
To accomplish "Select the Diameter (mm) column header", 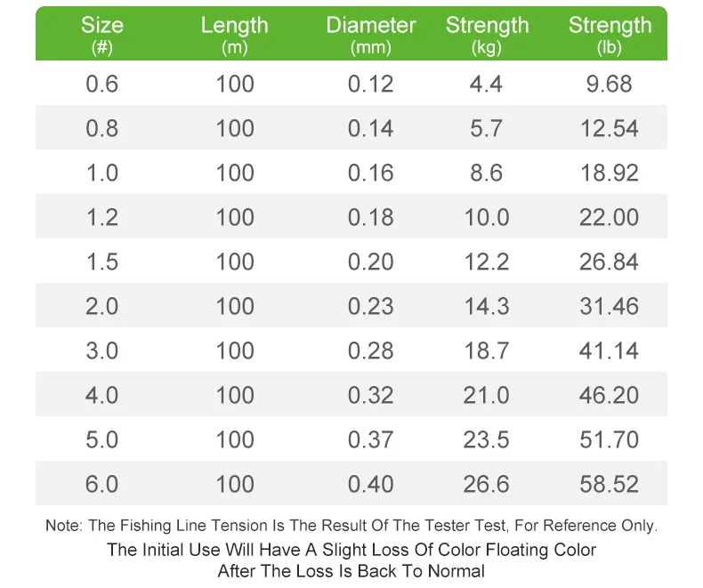I will 370,35.
